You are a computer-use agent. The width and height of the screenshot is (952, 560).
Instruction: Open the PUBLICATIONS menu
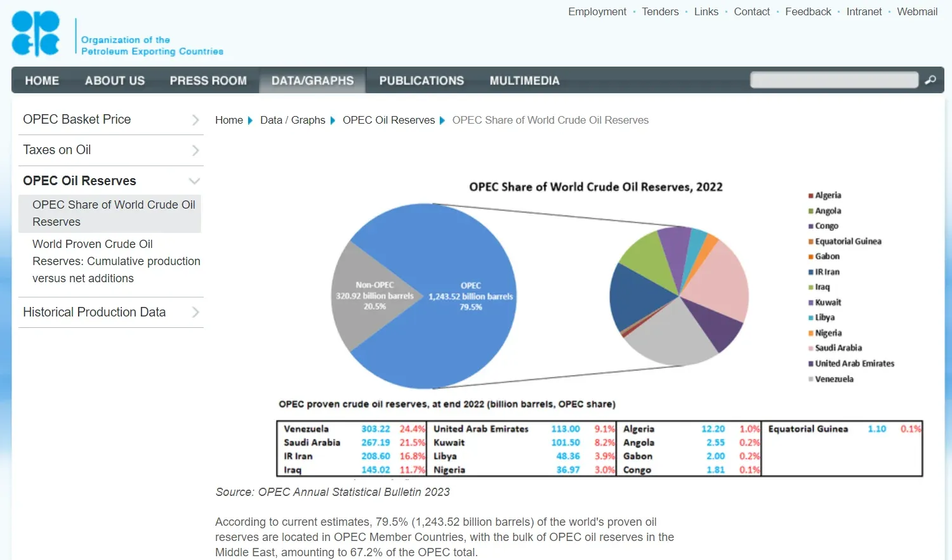[421, 81]
